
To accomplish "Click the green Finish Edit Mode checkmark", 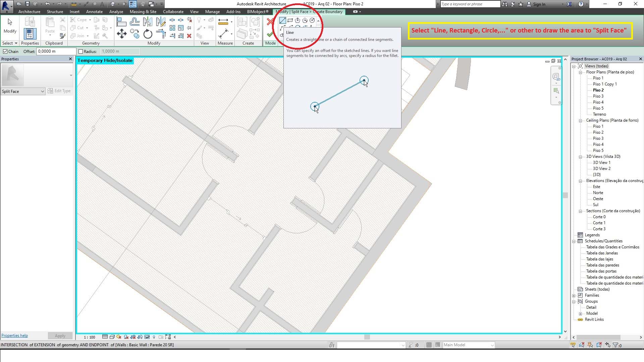I will pyautogui.click(x=270, y=34).
